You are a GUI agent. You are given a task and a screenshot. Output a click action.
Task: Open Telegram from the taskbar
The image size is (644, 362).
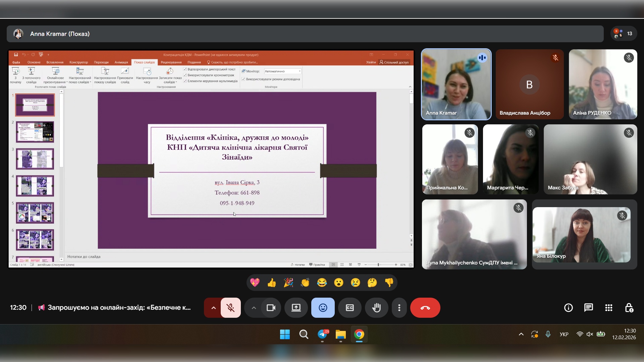click(x=323, y=334)
